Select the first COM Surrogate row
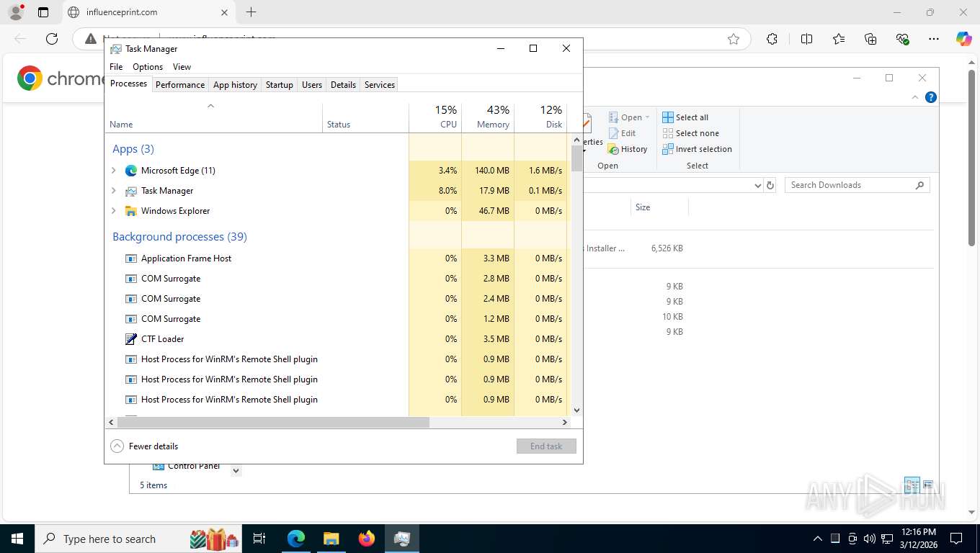 [x=257, y=279]
